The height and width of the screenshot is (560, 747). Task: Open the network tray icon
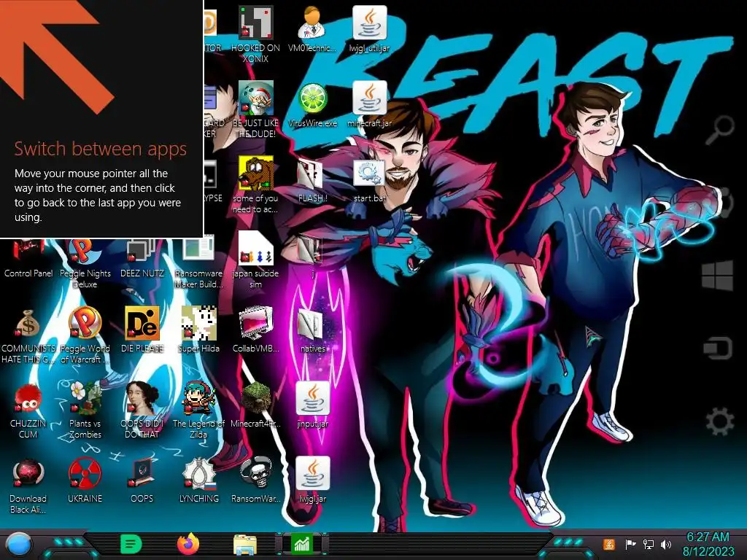(649, 544)
